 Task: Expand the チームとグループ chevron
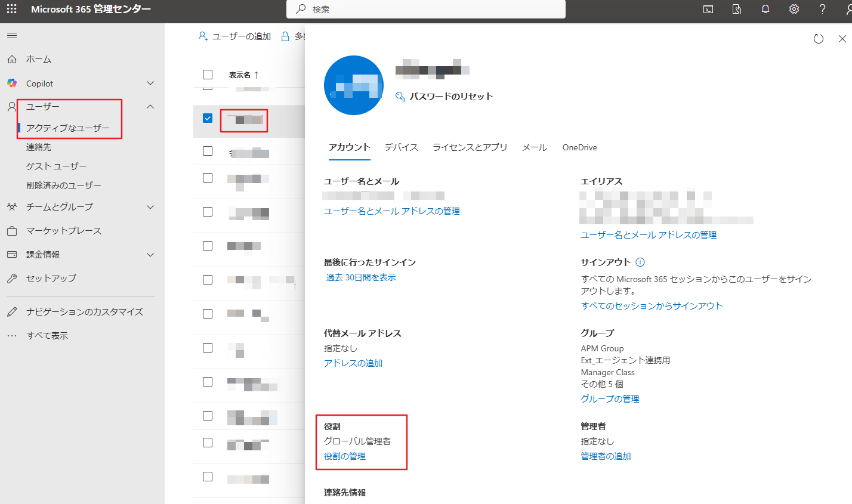tap(150, 207)
